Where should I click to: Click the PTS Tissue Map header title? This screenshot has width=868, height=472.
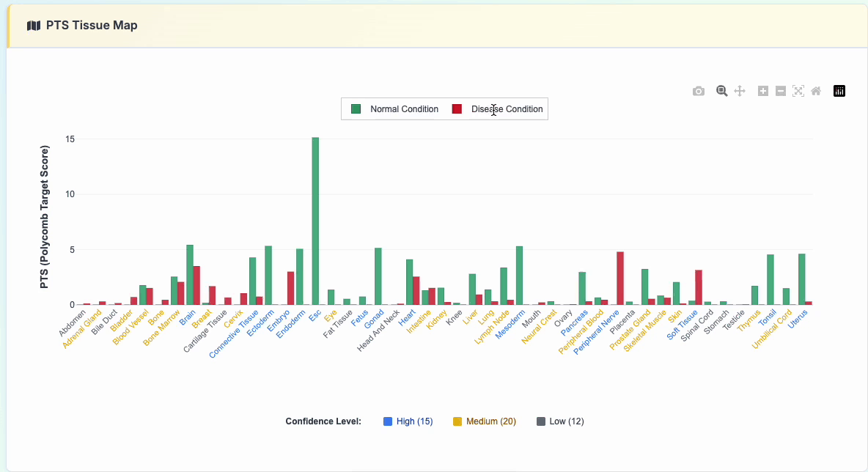coord(92,26)
